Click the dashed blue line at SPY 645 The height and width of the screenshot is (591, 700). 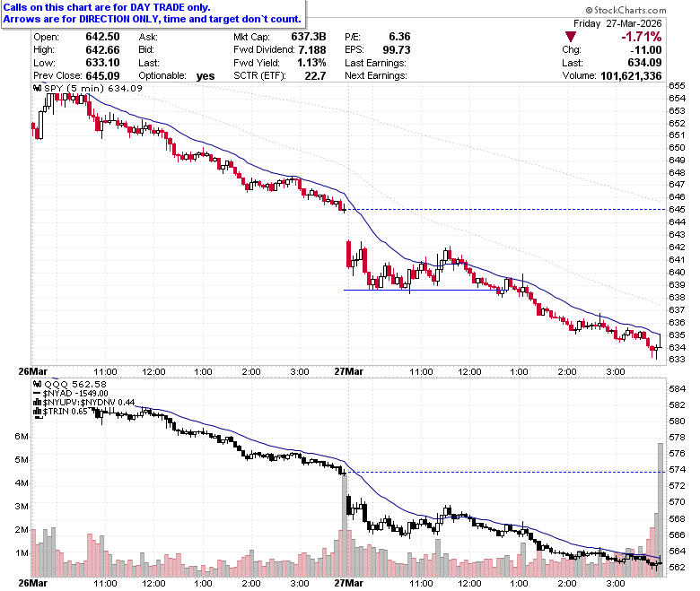509,209
